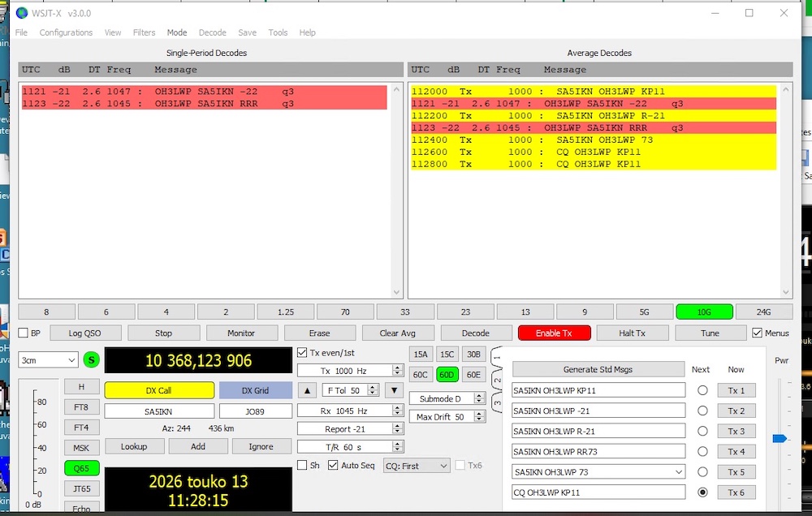
Task: Select the 24G band button
Action: (764, 312)
